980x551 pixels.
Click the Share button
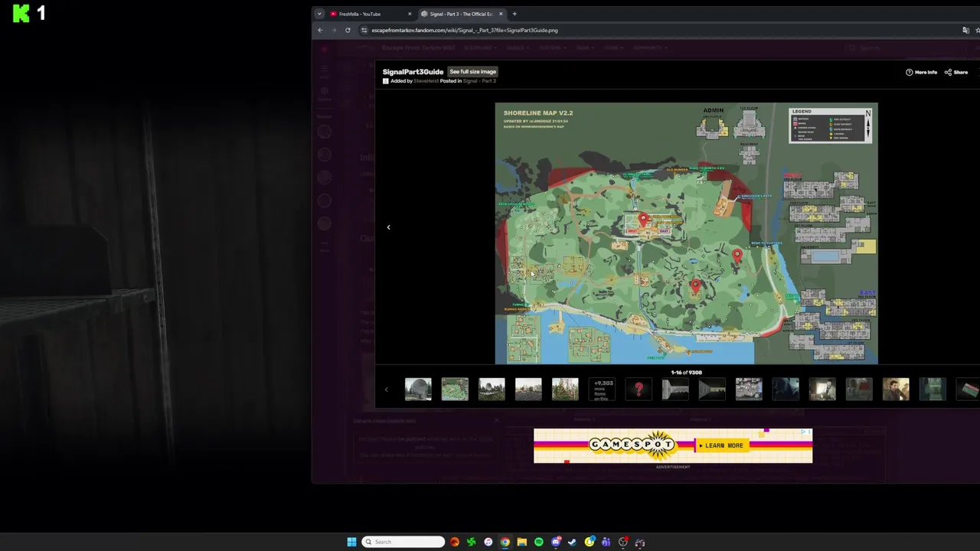point(956,72)
